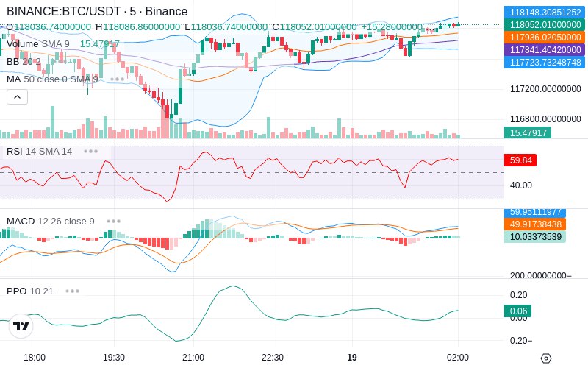Open more options for MA 50 indicator

point(117,79)
